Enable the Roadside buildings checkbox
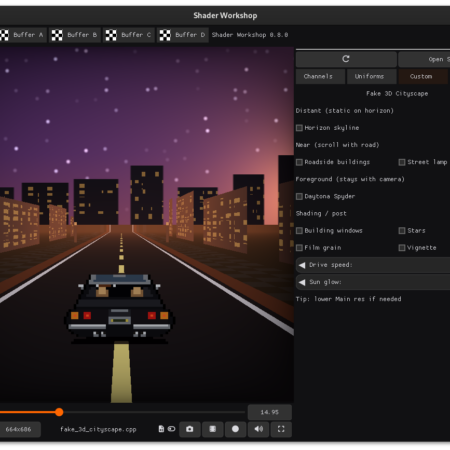This screenshot has width=450, height=450. (x=299, y=162)
